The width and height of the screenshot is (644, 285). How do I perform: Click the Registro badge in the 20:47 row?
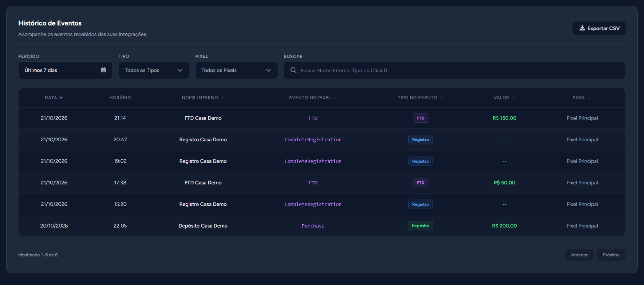[x=420, y=140]
